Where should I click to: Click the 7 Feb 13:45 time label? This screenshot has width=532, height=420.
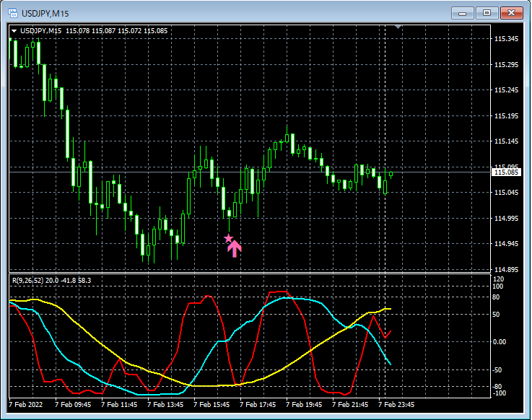[165, 404]
